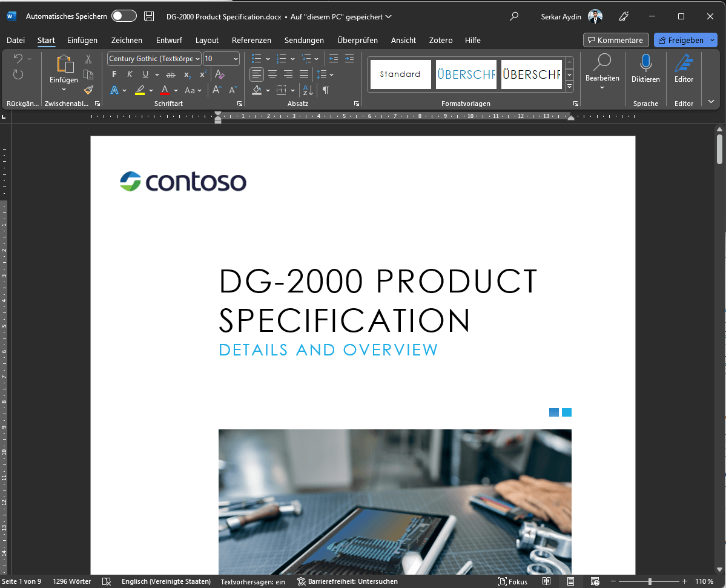Click the Diktieren microphone icon
This screenshot has height=588, width=726.
coord(645,64)
